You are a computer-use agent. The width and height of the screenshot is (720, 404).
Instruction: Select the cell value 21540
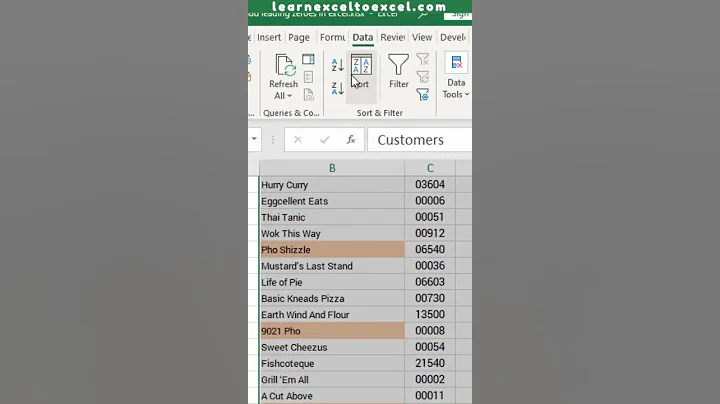430,364
